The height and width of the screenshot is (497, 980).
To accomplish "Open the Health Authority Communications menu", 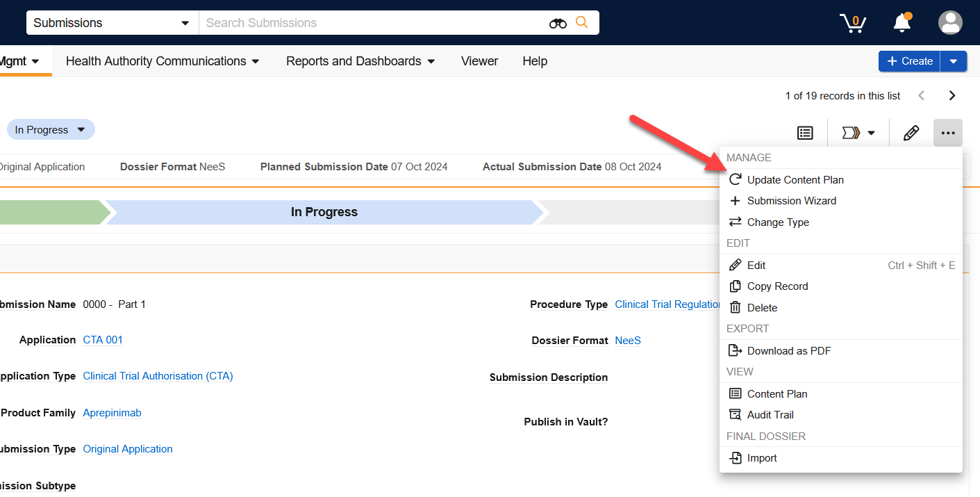I will tap(162, 61).
